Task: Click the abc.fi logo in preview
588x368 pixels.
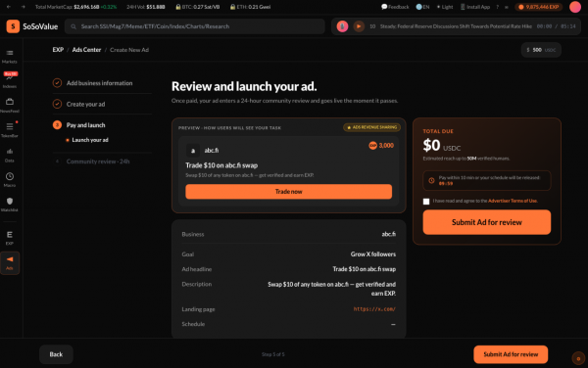Action: pyautogui.click(x=193, y=150)
